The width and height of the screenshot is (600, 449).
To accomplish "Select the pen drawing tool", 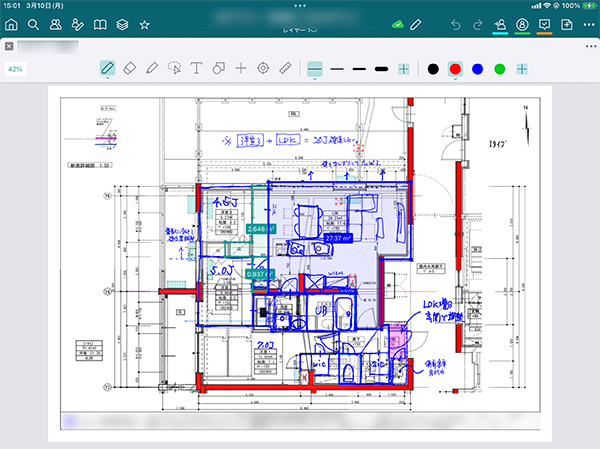I will point(108,69).
